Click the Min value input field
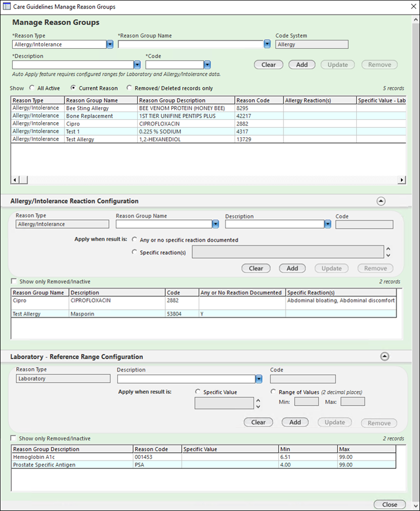Image resolution: width=420 pixels, height=511 pixels. [307, 402]
